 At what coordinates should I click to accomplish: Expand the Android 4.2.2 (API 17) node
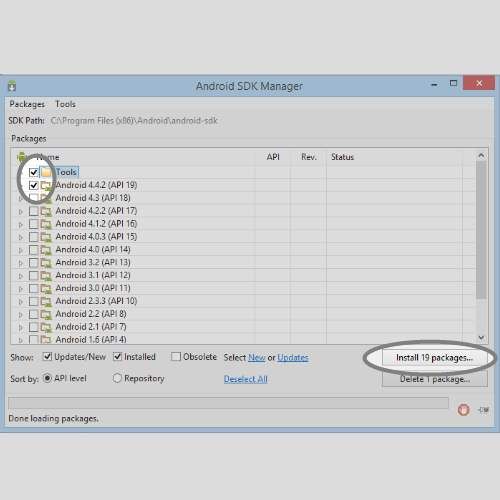click(21, 212)
